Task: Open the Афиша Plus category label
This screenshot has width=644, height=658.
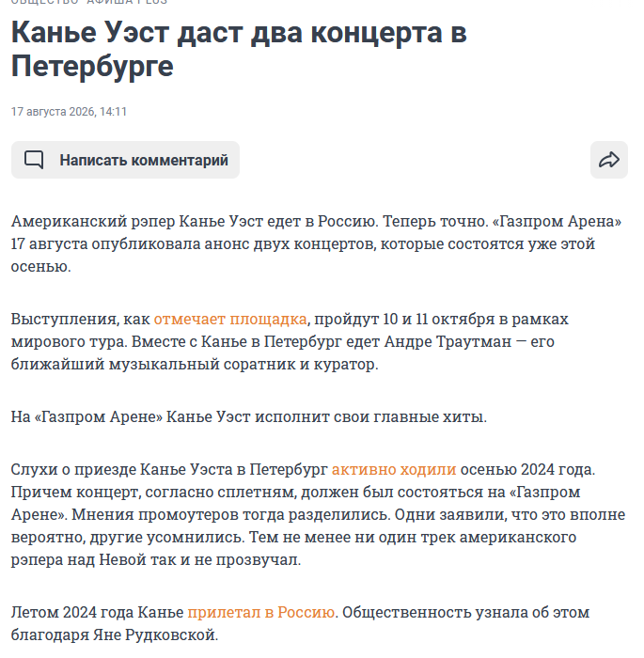Action: 127,2
